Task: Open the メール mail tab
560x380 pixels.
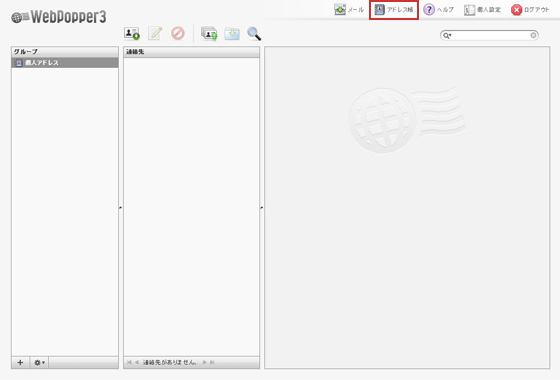Action: point(349,10)
